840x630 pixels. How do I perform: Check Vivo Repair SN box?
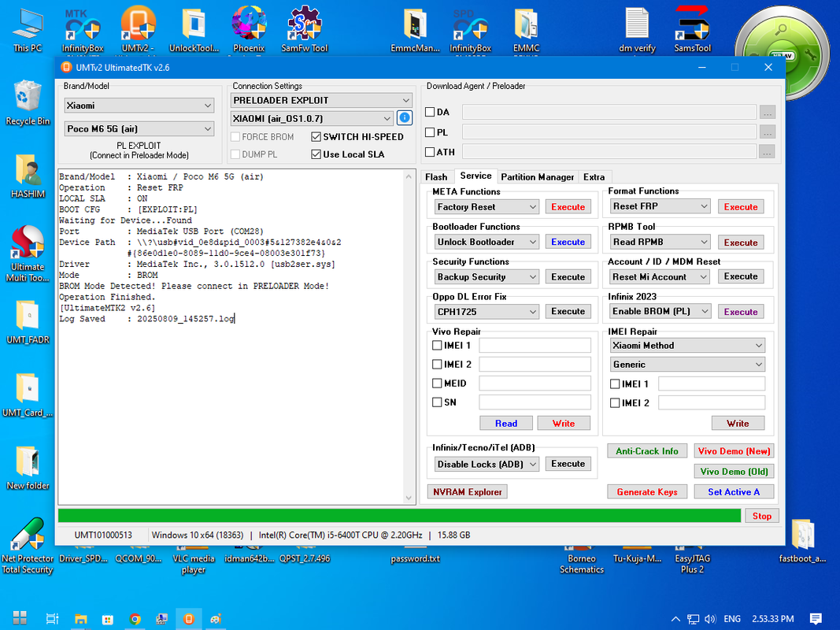(437, 402)
